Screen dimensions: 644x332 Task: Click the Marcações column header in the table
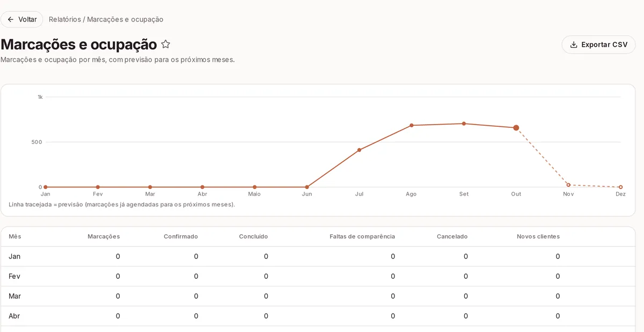[104, 236]
